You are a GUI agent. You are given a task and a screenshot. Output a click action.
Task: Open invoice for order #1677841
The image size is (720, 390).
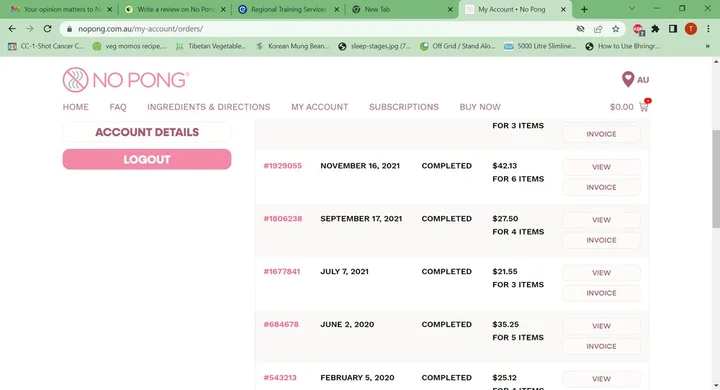[601, 293]
